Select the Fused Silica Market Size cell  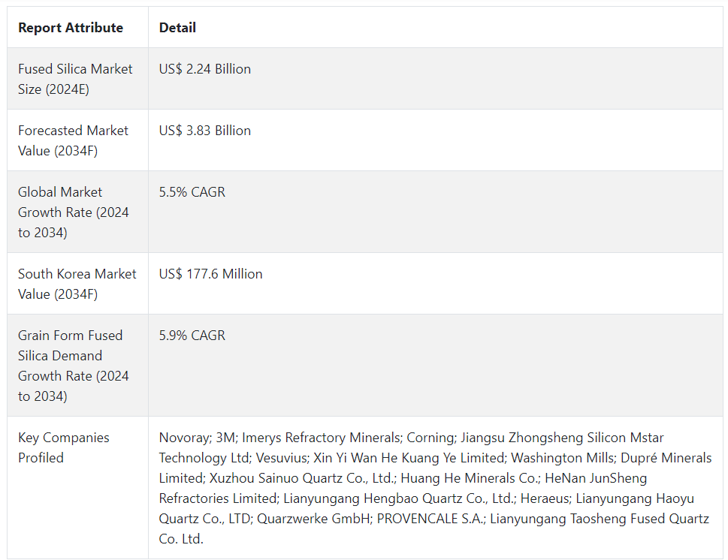pyautogui.click(x=75, y=79)
